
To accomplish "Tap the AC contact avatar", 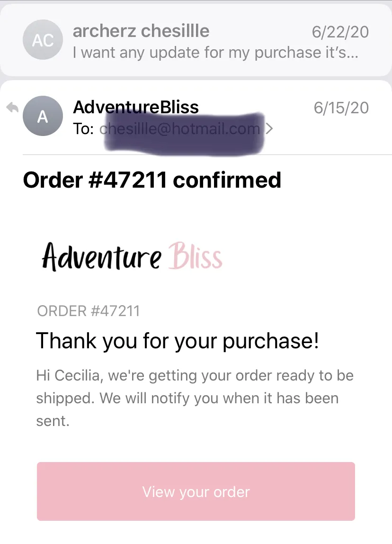I will [x=43, y=40].
